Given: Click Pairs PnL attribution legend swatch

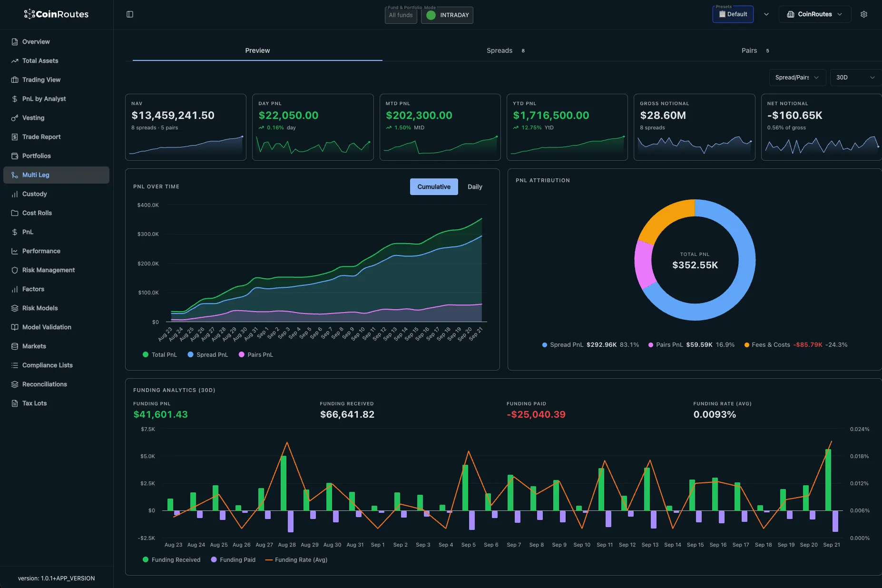Looking at the screenshot, I should click(650, 345).
